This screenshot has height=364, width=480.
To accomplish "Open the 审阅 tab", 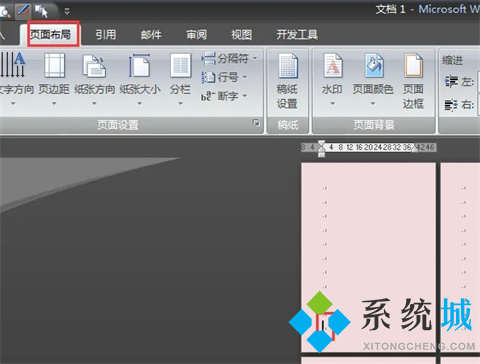I will (196, 34).
